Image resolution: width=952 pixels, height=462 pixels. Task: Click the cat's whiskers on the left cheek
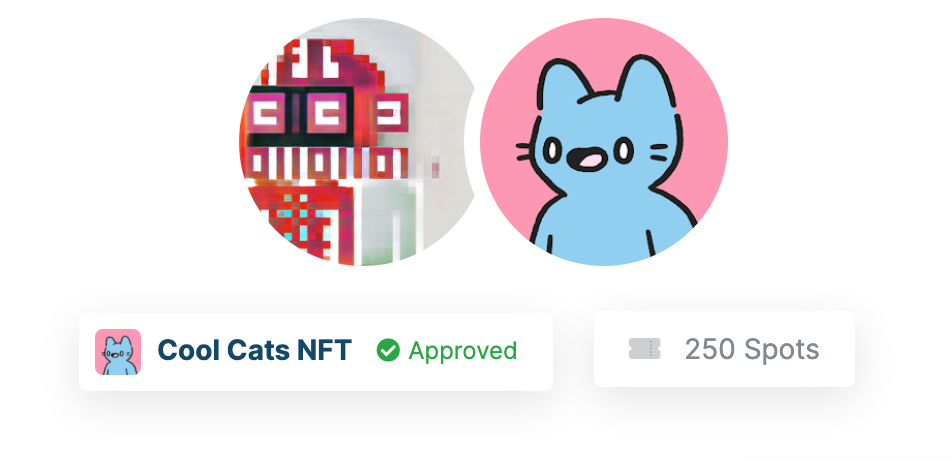(524, 152)
